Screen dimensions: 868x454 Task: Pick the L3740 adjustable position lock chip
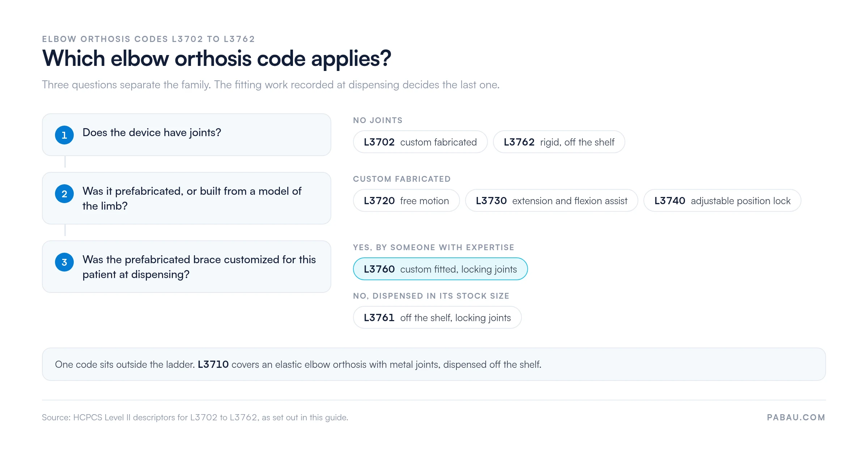pyautogui.click(x=722, y=201)
